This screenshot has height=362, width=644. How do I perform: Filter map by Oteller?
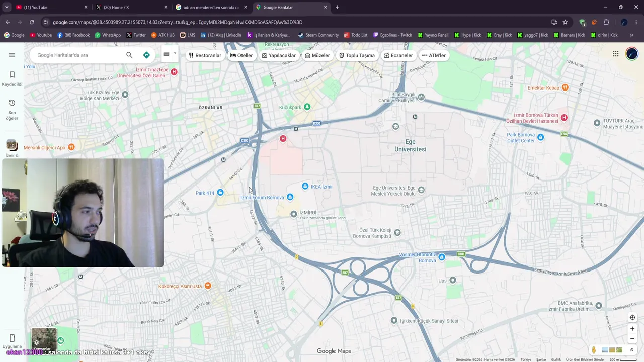point(242,55)
